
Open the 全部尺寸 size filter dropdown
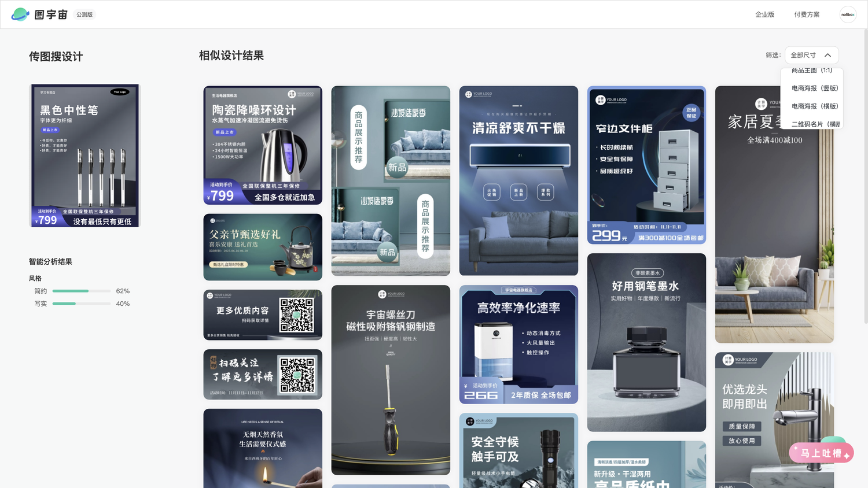coord(811,56)
